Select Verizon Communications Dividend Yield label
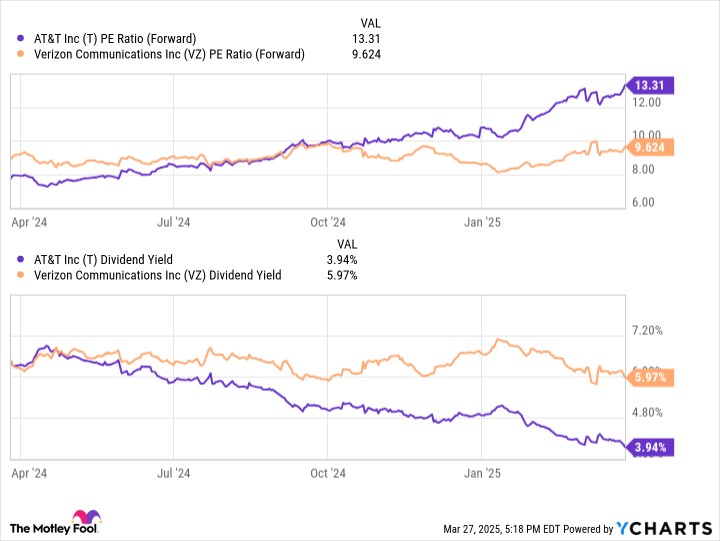720x541 pixels. click(x=157, y=275)
